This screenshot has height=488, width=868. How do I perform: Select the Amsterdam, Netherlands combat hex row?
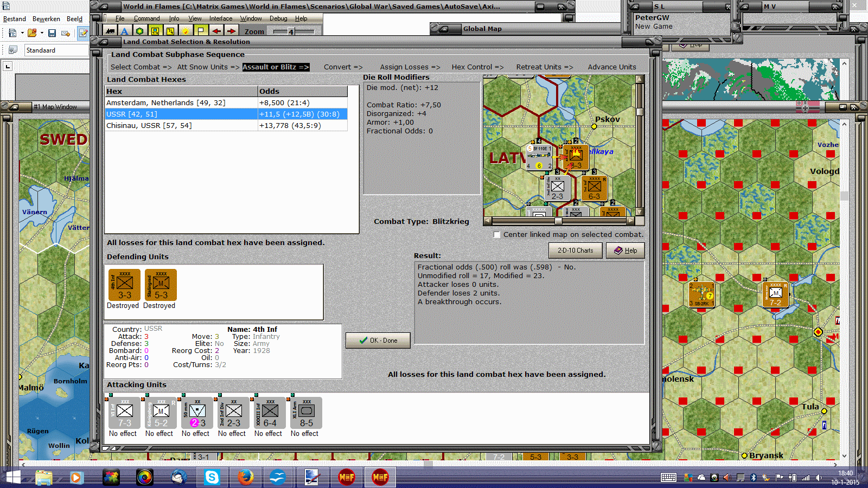pos(226,103)
